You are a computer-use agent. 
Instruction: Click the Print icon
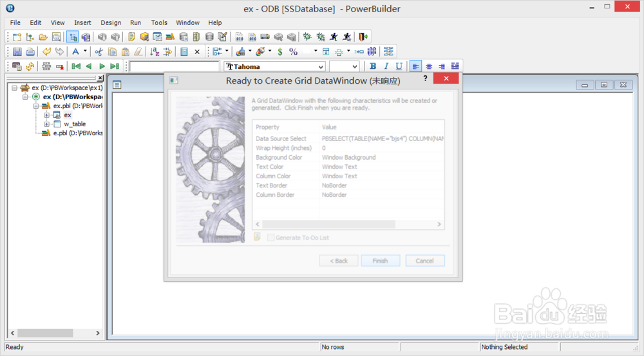point(30,52)
